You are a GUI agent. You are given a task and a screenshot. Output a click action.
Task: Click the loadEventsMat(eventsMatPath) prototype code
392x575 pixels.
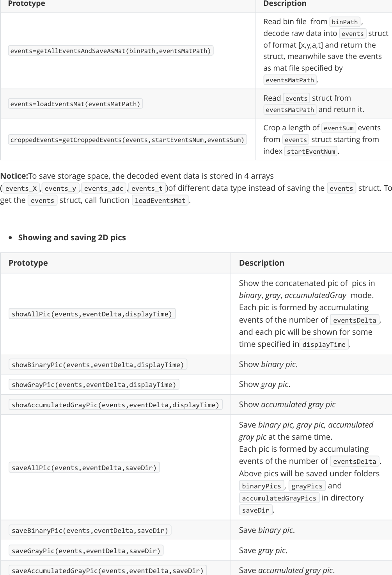click(x=75, y=104)
